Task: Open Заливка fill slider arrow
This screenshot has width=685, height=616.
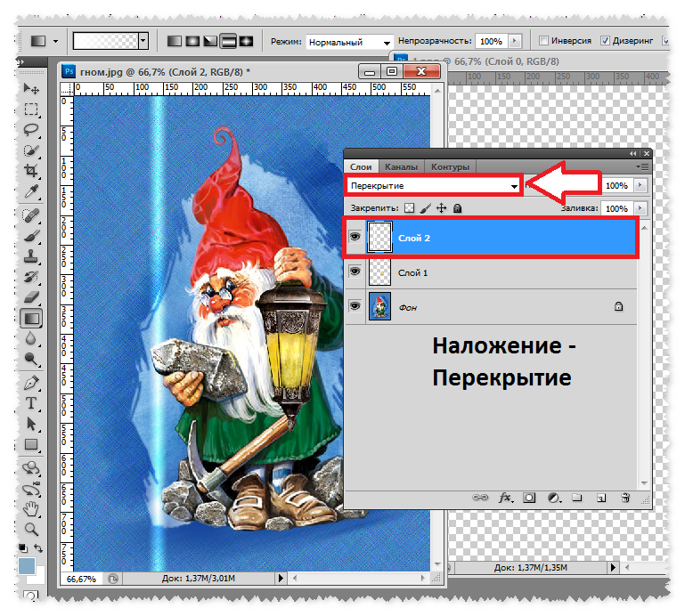Action: 640,208
